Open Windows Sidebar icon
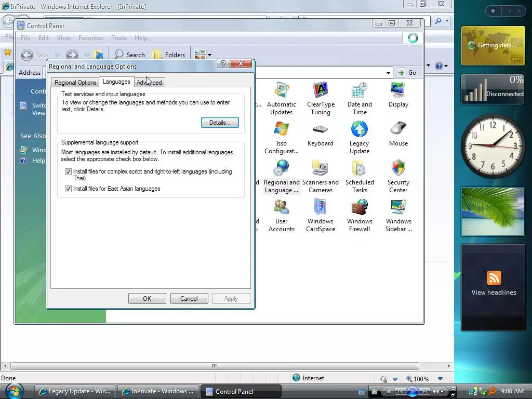 [x=398, y=207]
